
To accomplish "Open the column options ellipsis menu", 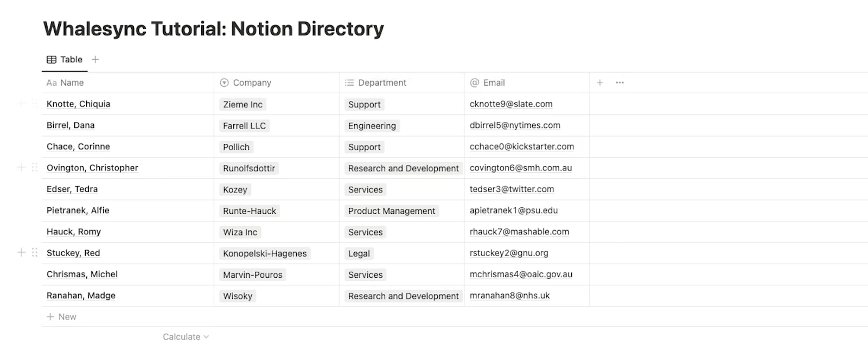I will click(620, 82).
